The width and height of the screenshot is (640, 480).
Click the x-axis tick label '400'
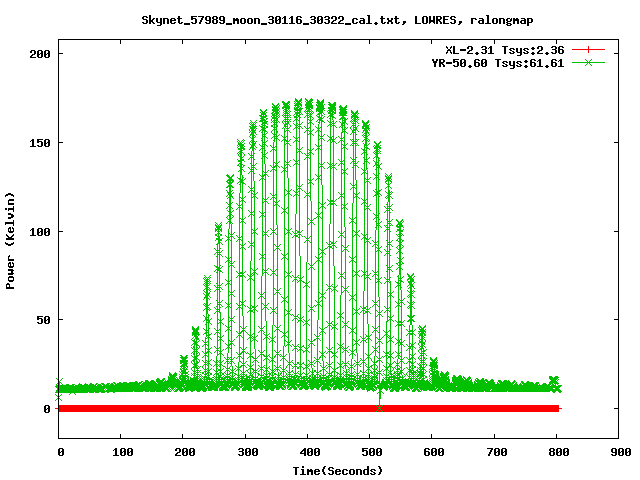(x=310, y=452)
